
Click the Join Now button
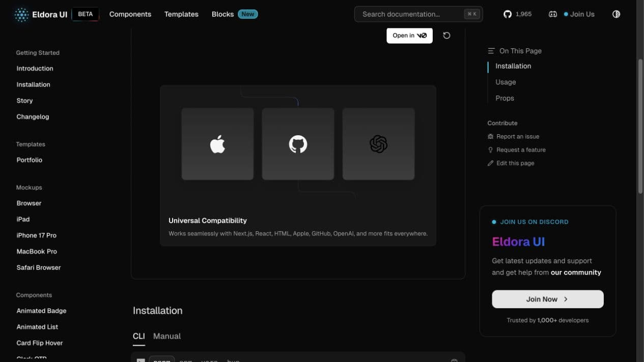(548, 299)
